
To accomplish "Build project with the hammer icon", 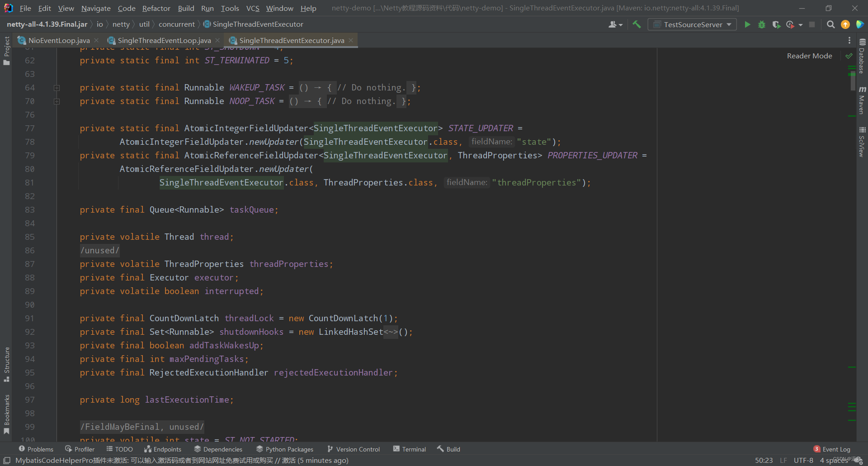I will pos(637,24).
